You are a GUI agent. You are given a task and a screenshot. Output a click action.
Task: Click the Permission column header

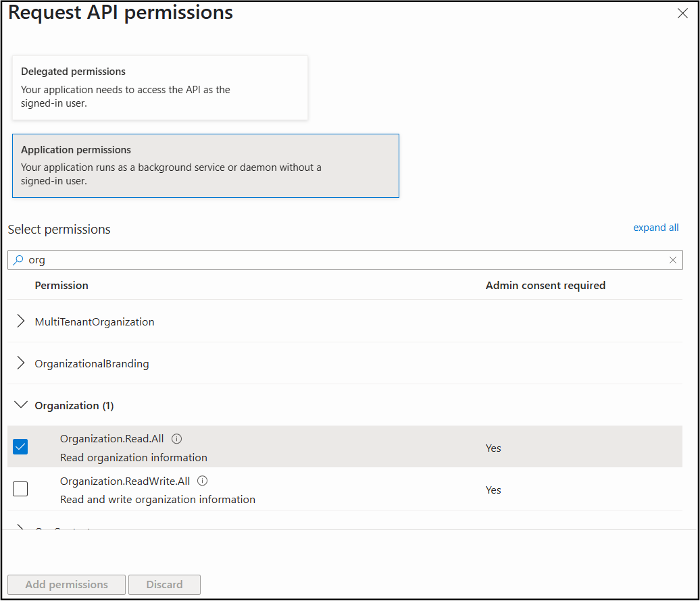(x=61, y=285)
